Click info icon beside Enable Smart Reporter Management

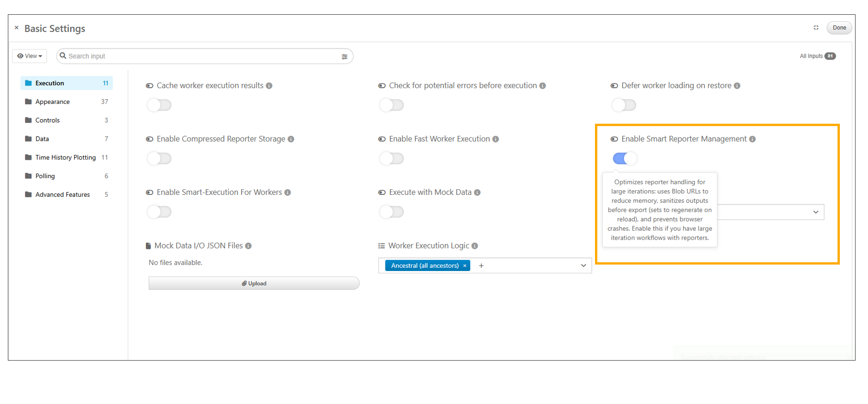point(753,139)
